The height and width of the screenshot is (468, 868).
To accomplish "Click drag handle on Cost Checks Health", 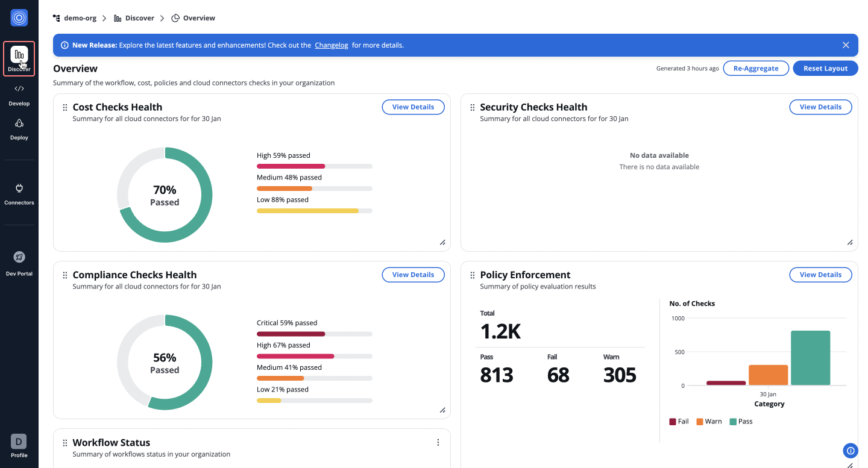I will pyautogui.click(x=65, y=108).
